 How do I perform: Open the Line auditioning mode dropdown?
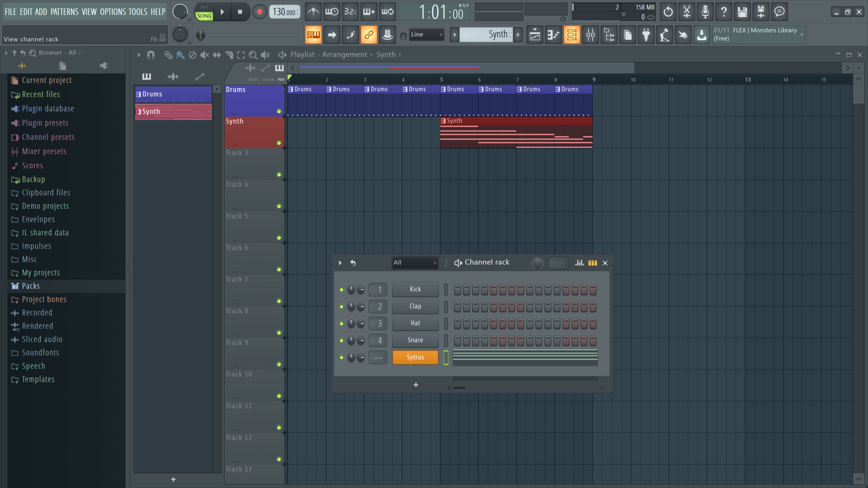click(426, 34)
